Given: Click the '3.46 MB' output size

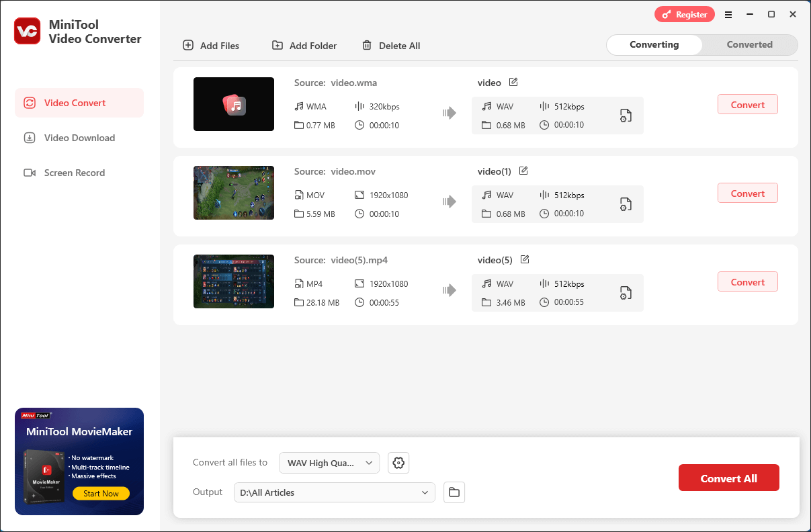Looking at the screenshot, I should click(x=511, y=302).
